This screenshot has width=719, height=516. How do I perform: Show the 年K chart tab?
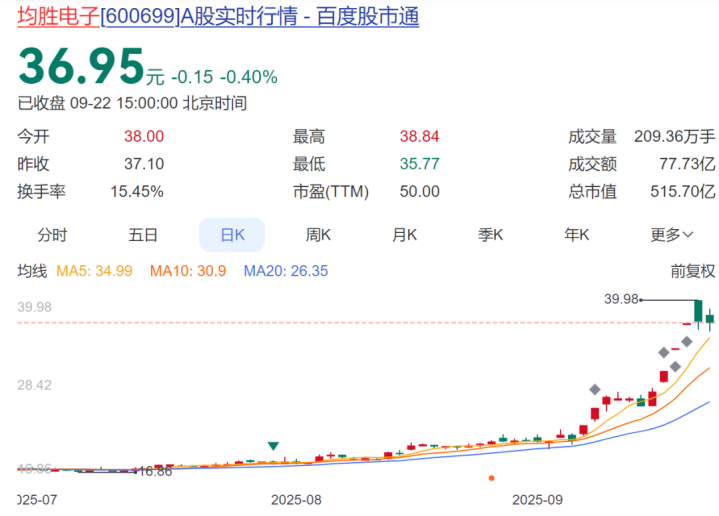pos(576,235)
